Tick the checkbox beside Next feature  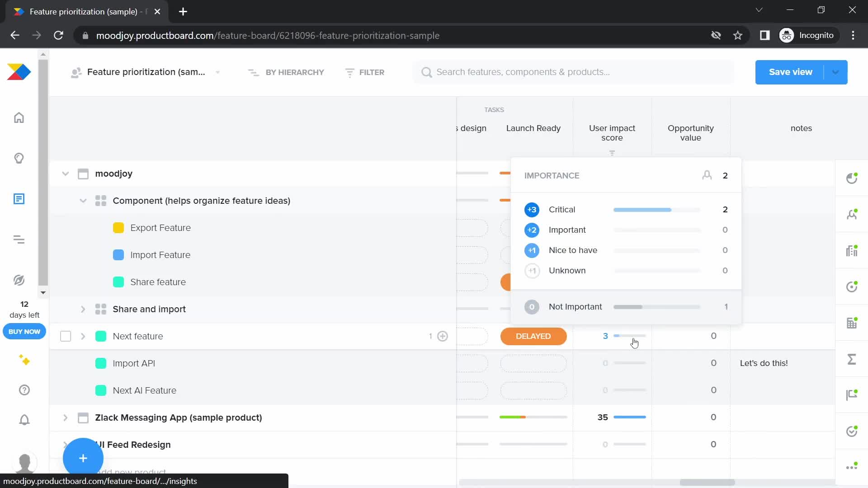click(66, 336)
